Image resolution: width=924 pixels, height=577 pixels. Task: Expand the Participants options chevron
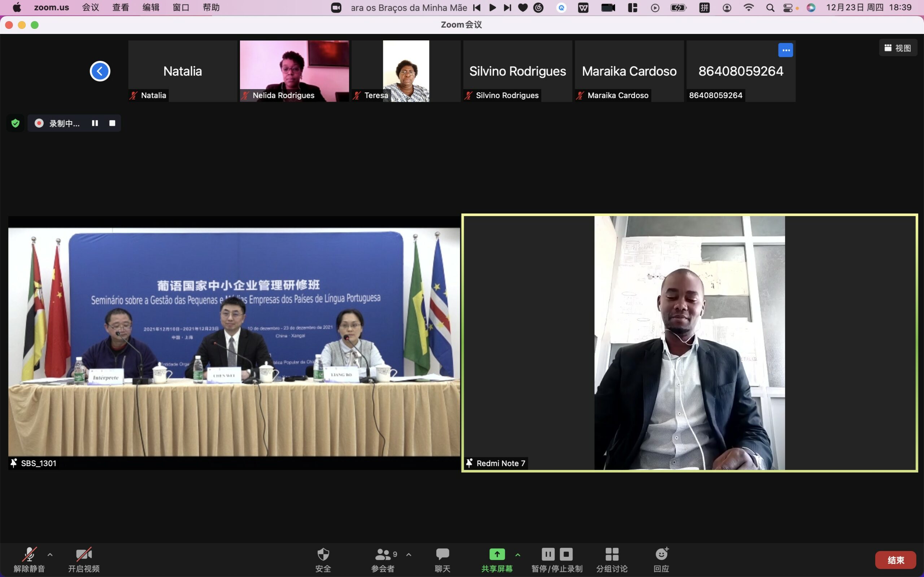pyautogui.click(x=409, y=555)
